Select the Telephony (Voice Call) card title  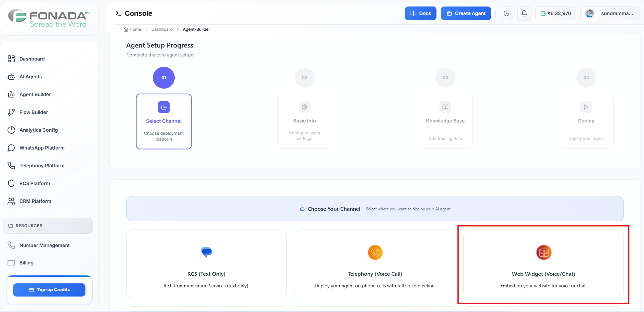click(375, 274)
